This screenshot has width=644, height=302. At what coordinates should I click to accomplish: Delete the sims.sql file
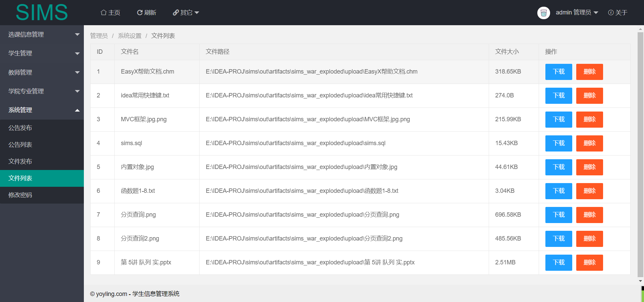pyautogui.click(x=589, y=143)
